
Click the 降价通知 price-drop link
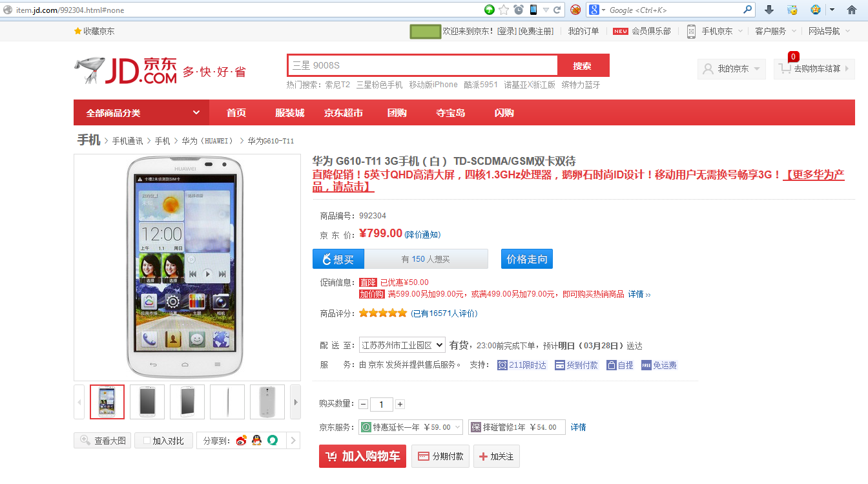(422, 235)
